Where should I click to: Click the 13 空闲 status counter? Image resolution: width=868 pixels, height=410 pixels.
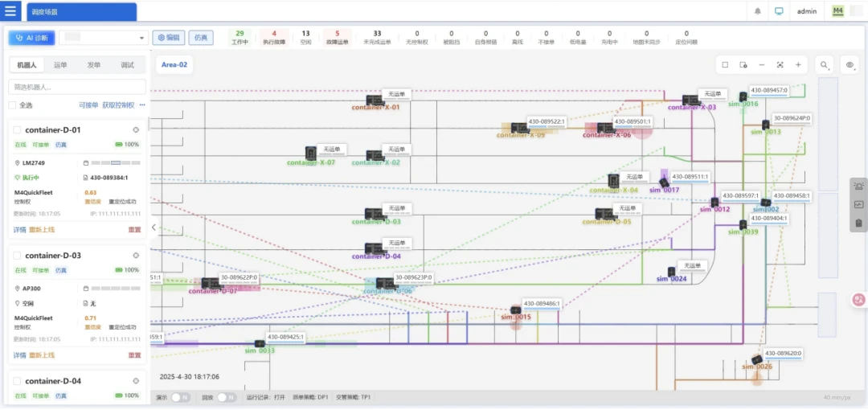[306, 37]
